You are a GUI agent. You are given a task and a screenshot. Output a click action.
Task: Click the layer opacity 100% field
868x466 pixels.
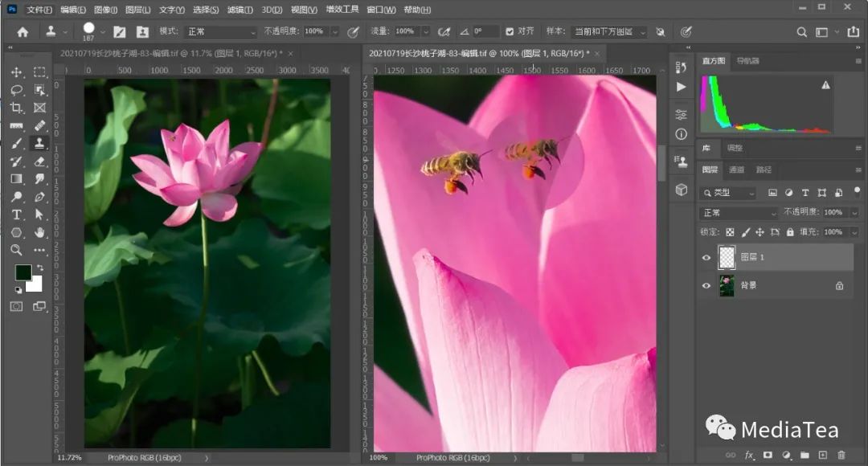(833, 213)
